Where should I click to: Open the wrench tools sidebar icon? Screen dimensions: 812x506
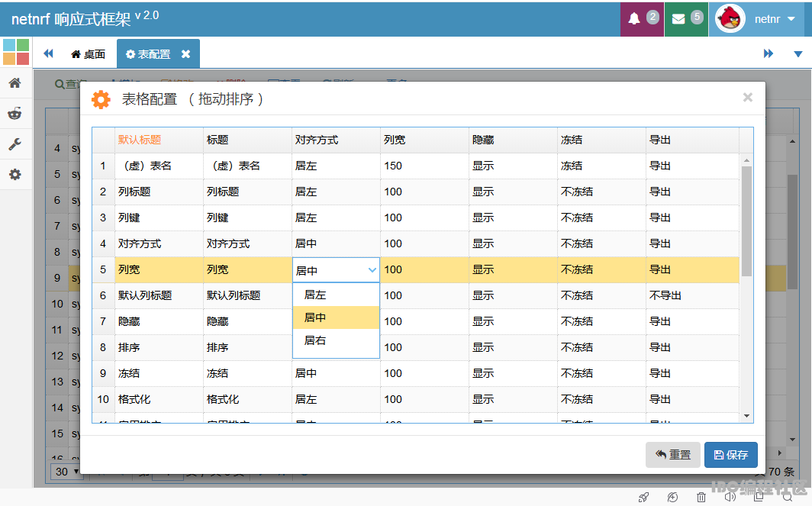[x=15, y=144]
